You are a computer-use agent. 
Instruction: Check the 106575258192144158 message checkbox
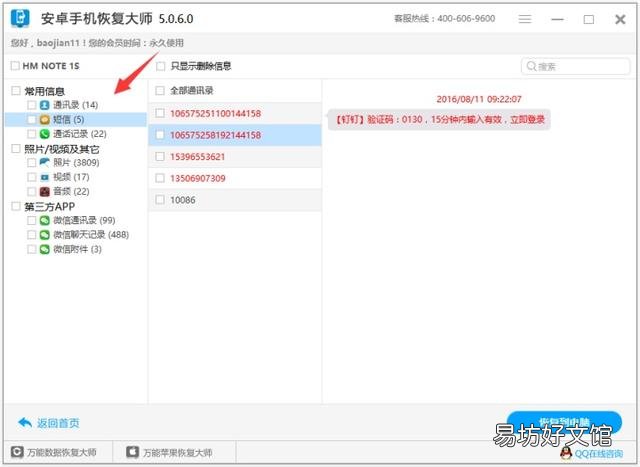160,135
